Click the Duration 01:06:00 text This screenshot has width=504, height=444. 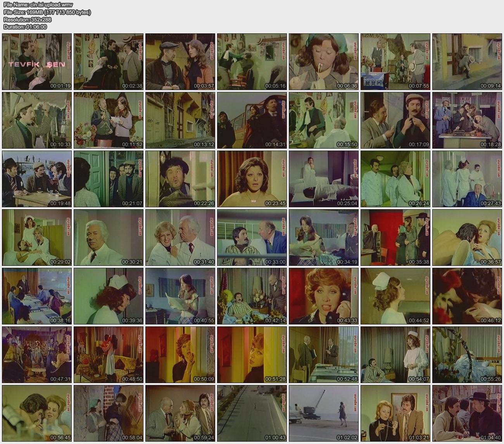click(x=25, y=27)
